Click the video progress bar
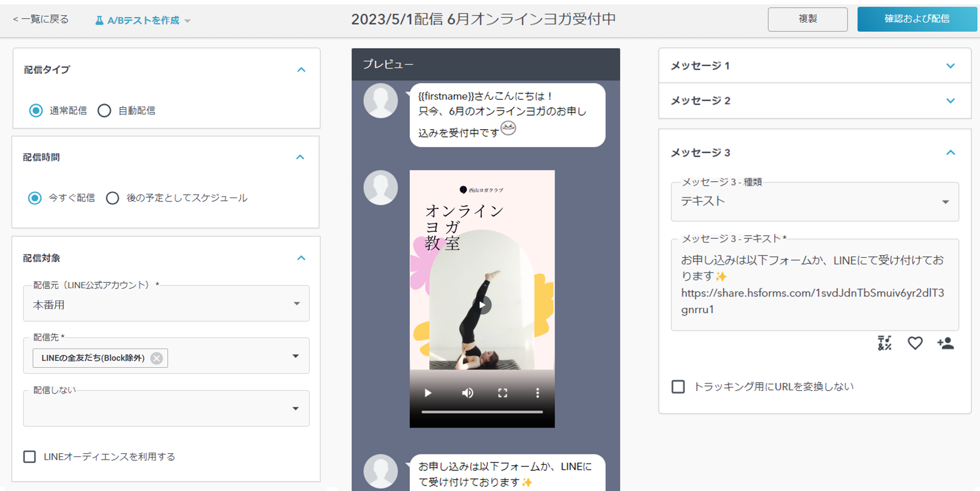This screenshot has height=491, width=980. click(482, 412)
